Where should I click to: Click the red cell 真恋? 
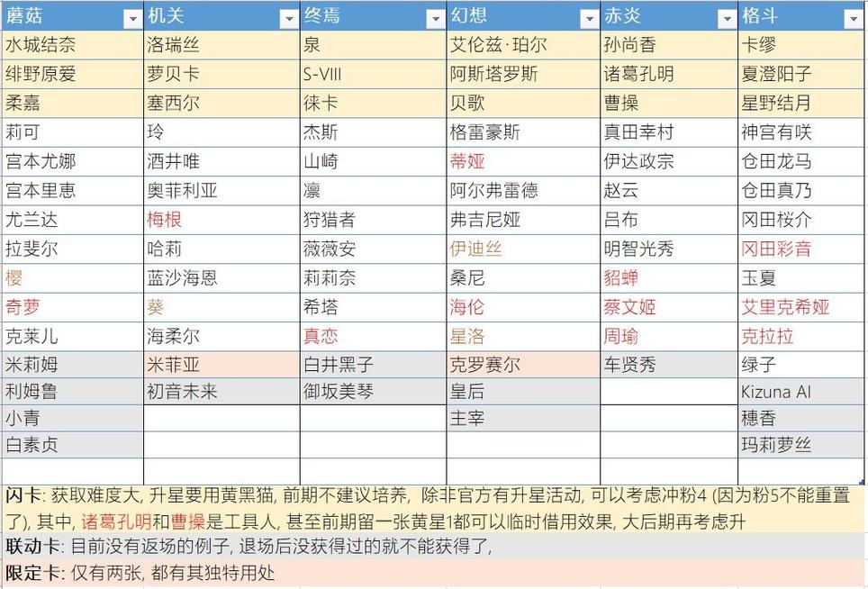point(373,336)
